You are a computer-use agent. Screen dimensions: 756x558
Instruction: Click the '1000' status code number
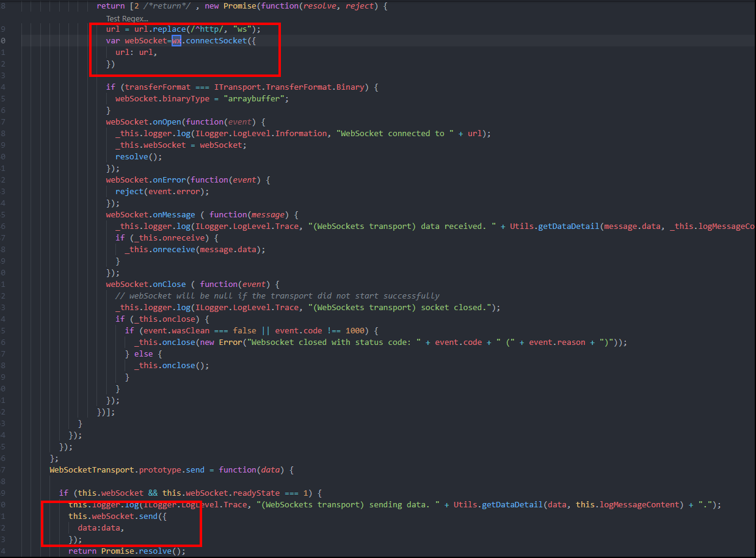tap(355, 330)
